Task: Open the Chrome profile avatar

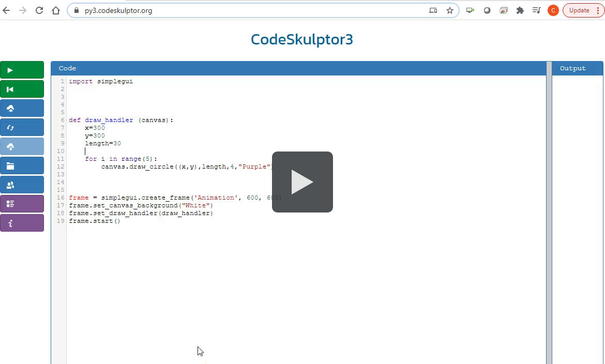Action: [x=553, y=10]
